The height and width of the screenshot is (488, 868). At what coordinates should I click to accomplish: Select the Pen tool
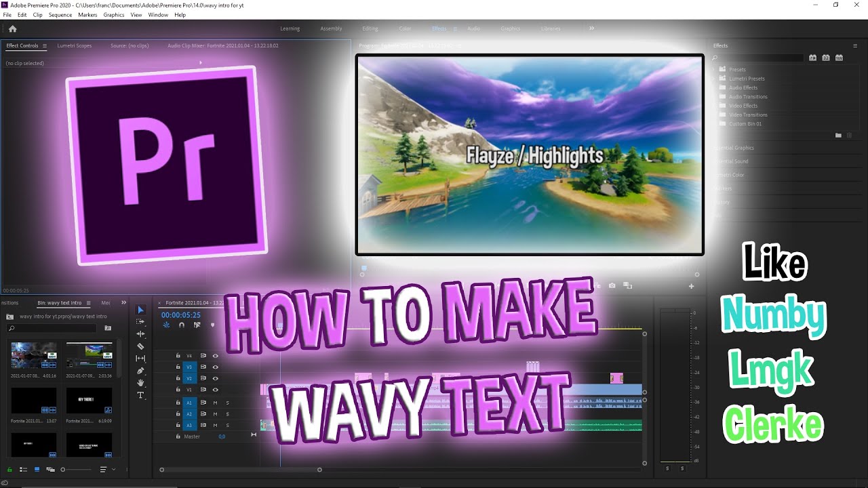click(141, 371)
